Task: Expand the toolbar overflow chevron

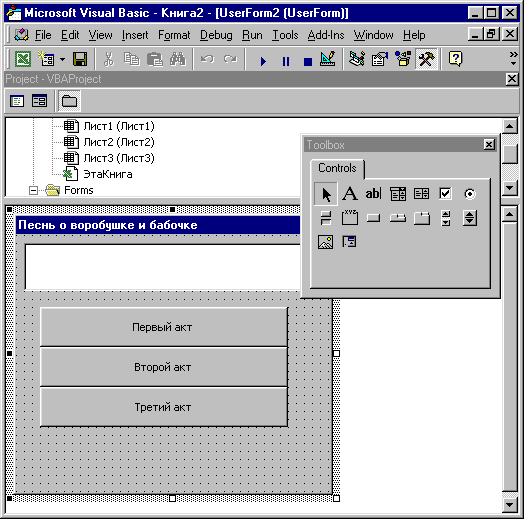Action: point(513,58)
